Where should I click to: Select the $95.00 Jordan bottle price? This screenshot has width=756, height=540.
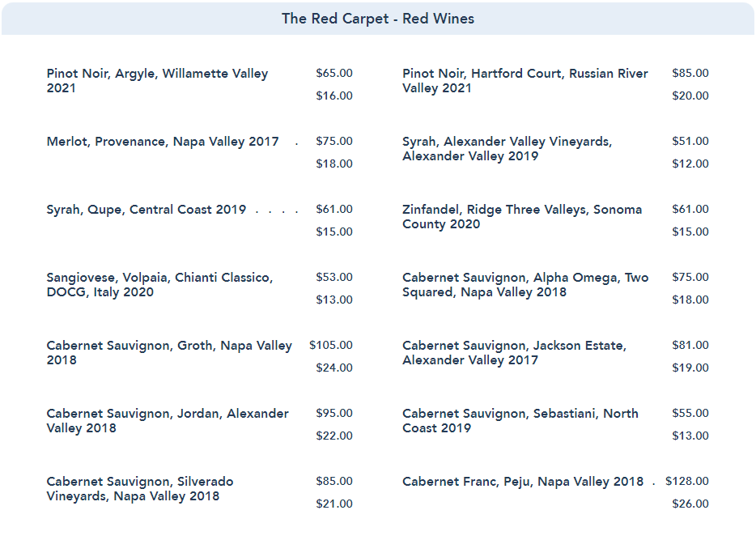click(334, 413)
